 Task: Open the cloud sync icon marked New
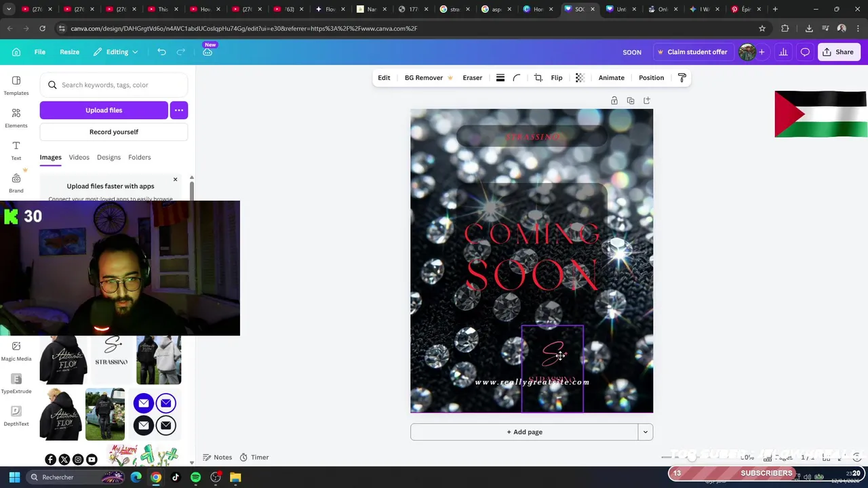[x=208, y=52]
